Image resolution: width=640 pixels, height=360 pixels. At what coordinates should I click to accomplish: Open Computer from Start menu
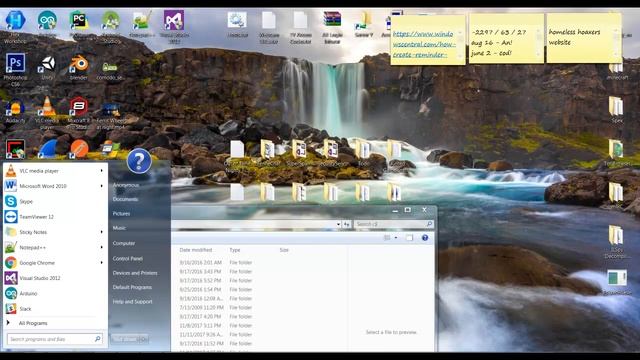click(x=124, y=243)
